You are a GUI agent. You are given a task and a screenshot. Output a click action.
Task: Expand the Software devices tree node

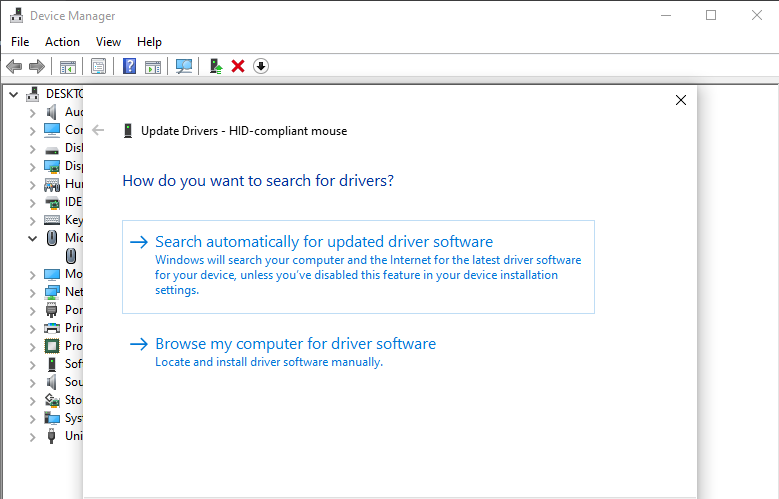(32, 365)
